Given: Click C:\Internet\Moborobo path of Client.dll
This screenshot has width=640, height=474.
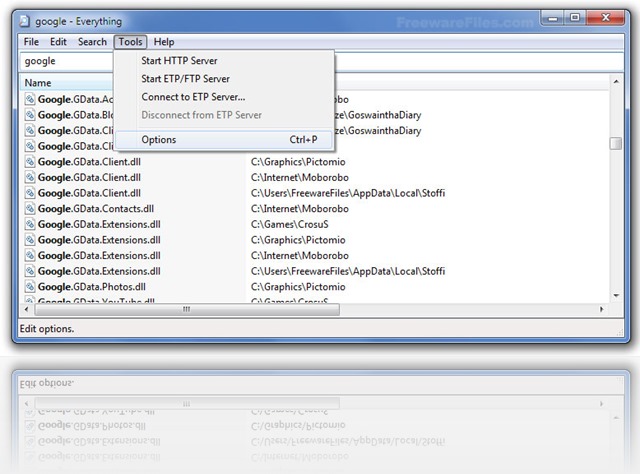Looking at the screenshot, I should pos(300,177).
